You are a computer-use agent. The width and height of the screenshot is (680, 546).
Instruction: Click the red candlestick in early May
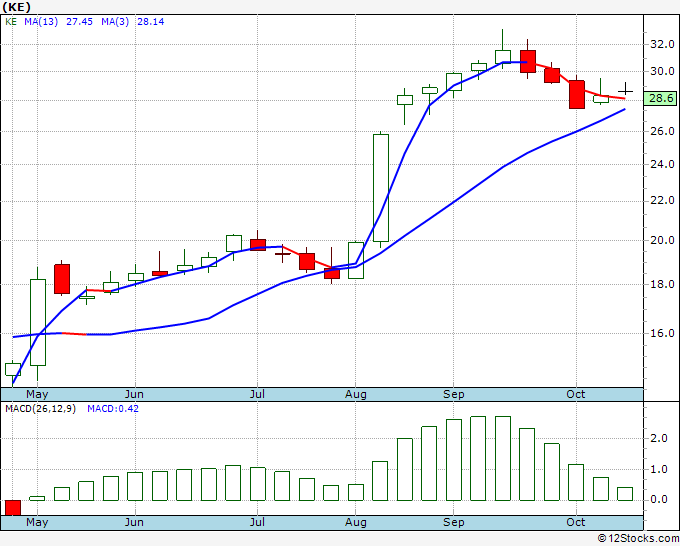click(x=62, y=278)
